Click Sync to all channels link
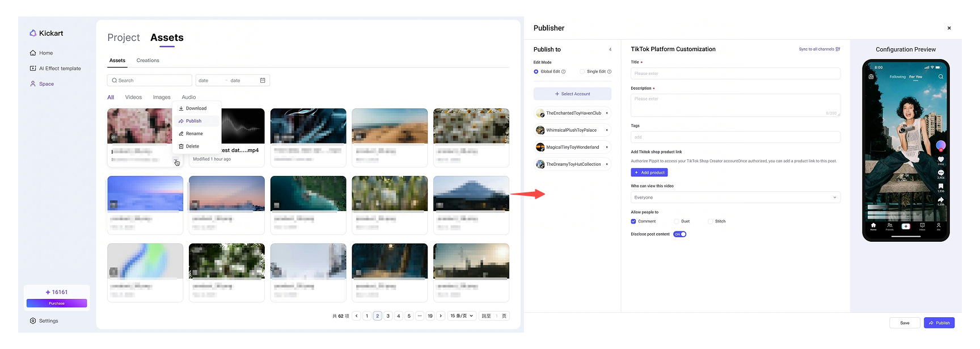Viewport: 980px width, 349px height. click(820, 49)
